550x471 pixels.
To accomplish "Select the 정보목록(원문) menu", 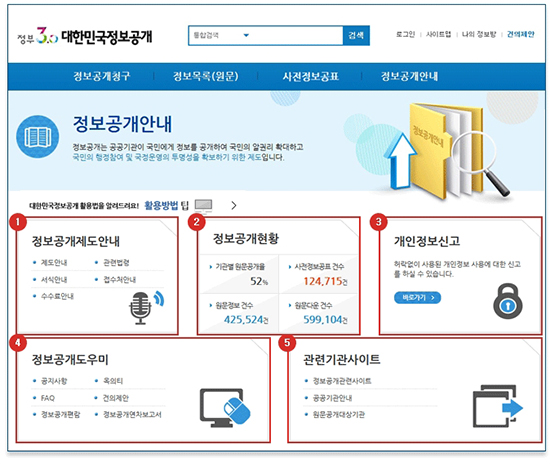I will (x=206, y=76).
